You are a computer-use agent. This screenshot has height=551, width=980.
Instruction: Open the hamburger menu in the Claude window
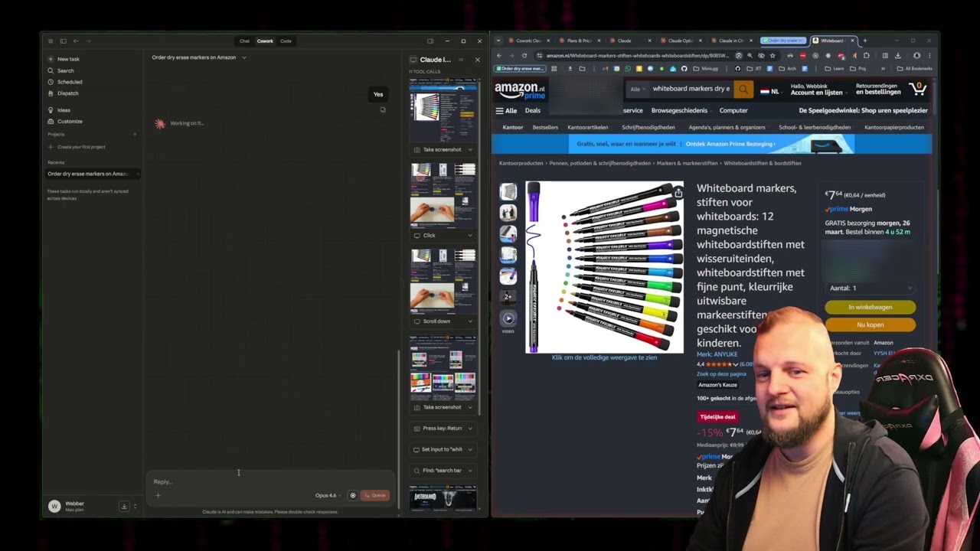click(51, 41)
